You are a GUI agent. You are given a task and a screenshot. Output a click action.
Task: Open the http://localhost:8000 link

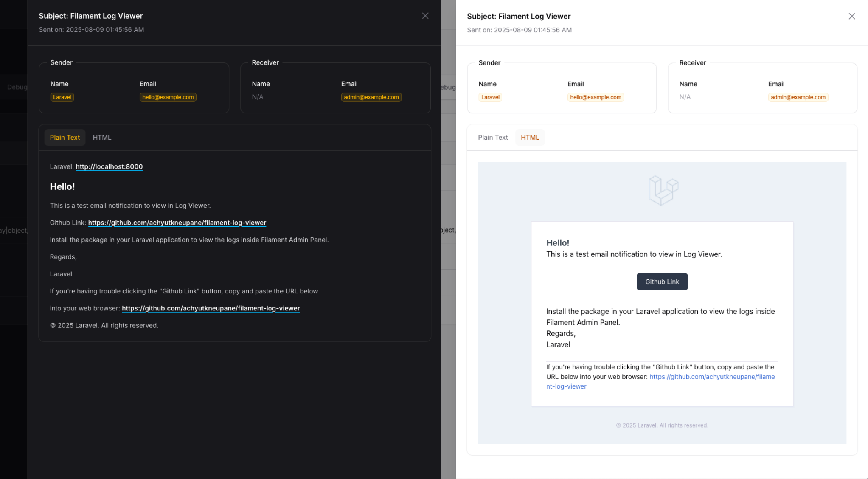(109, 167)
